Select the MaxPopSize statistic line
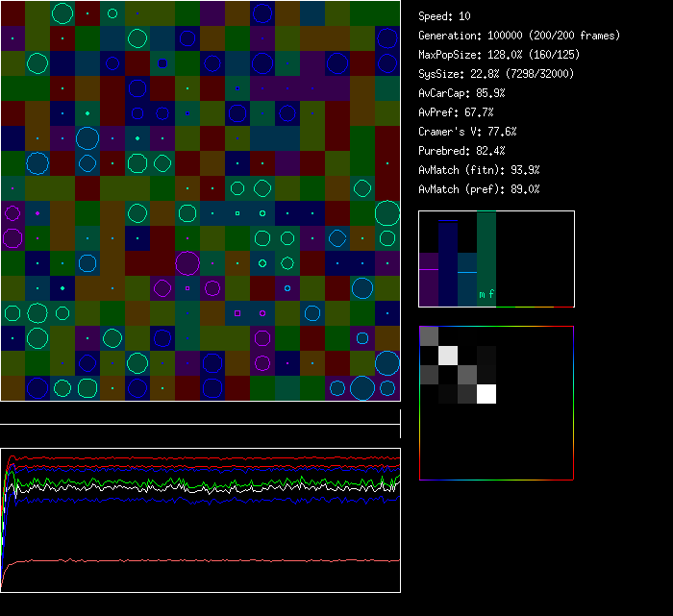This screenshot has width=673, height=616. pos(499,55)
